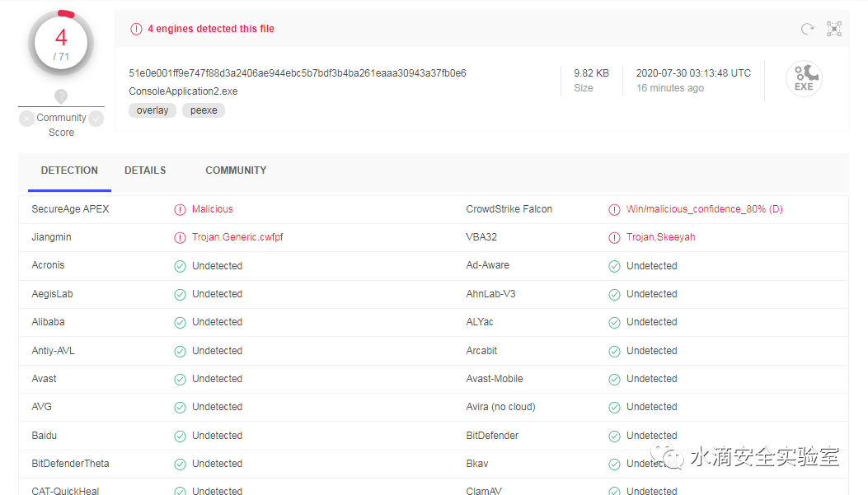The image size is (868, 495).
Task: Switch to the DETECTION tab
Action: click(x=69, y=170)
